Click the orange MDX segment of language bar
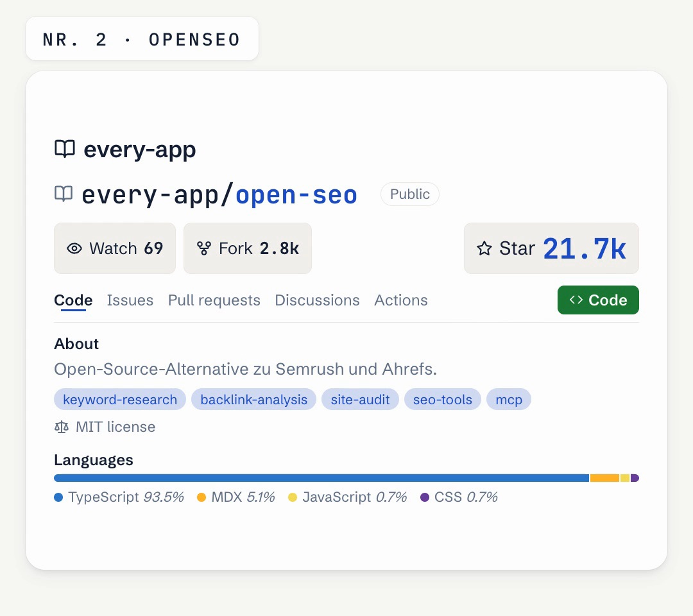The image size is (693, 616). click(604, 478)
